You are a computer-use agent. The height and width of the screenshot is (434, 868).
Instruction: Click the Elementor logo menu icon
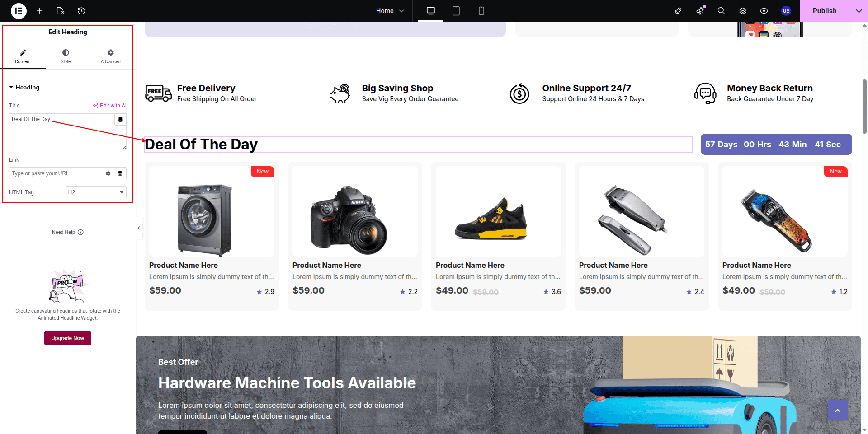click(19, 11)
